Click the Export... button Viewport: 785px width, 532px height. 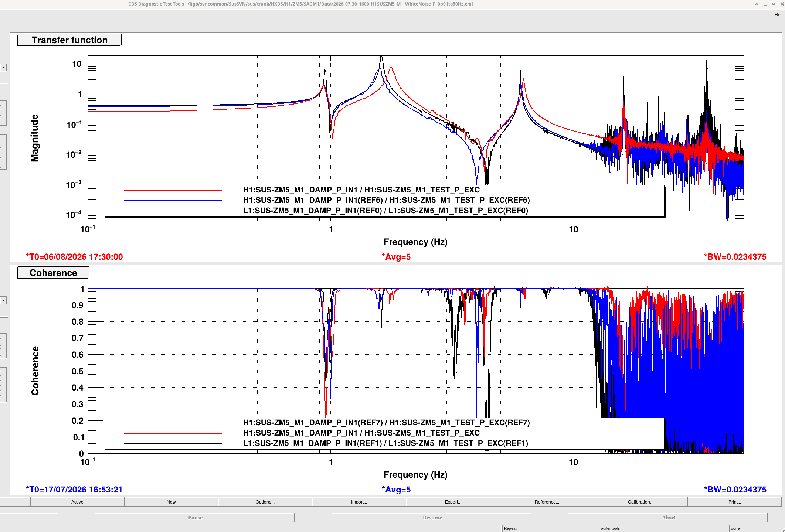tap(453, 502)
